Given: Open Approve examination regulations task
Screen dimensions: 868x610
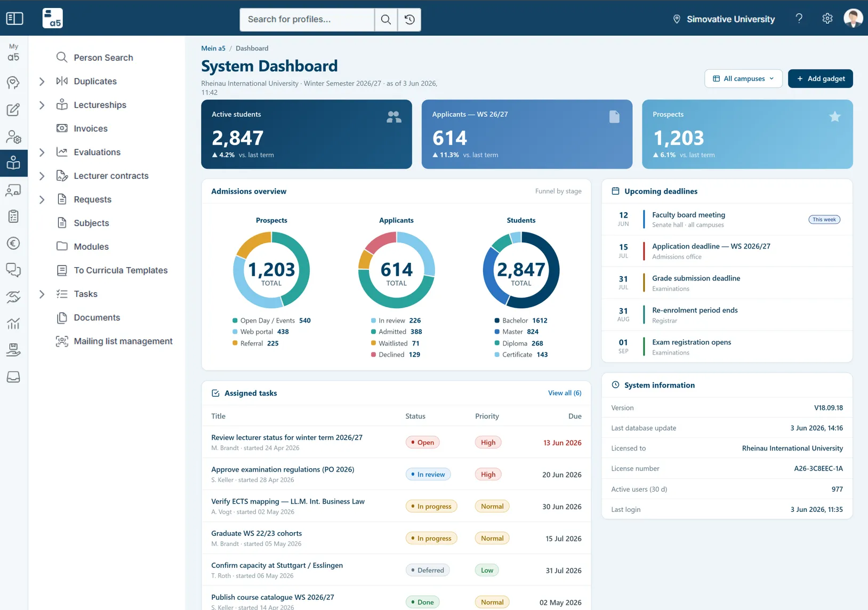Looking at the screenshot, I should click(283, 469).
